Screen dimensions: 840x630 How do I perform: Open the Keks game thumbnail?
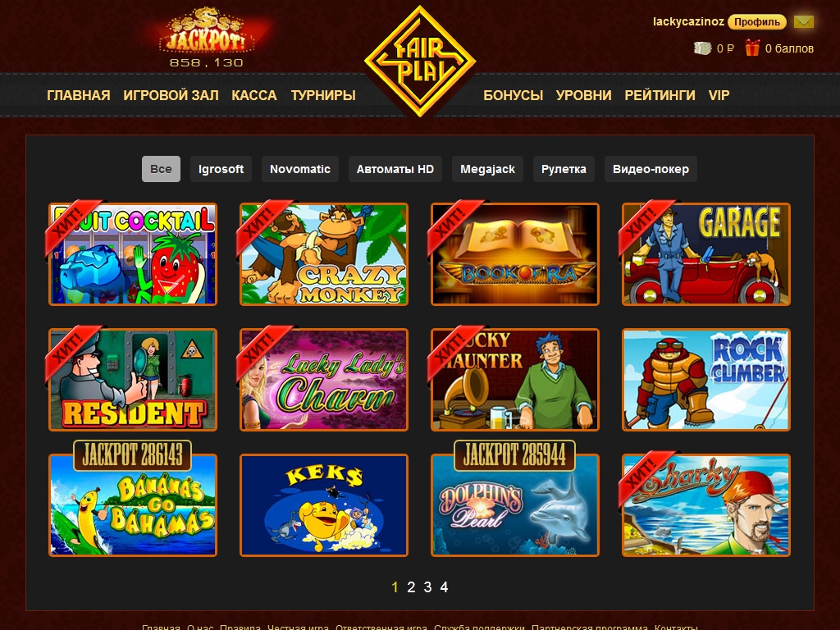(x=323, y=505)
